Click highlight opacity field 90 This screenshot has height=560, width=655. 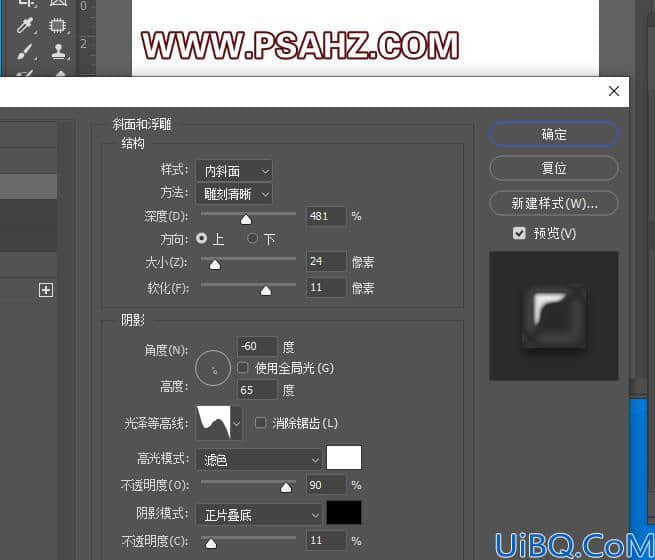(326, 485)
